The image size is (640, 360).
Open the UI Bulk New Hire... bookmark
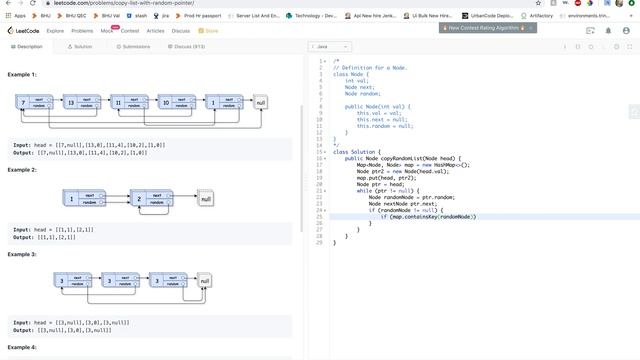(x=428, y=16)
